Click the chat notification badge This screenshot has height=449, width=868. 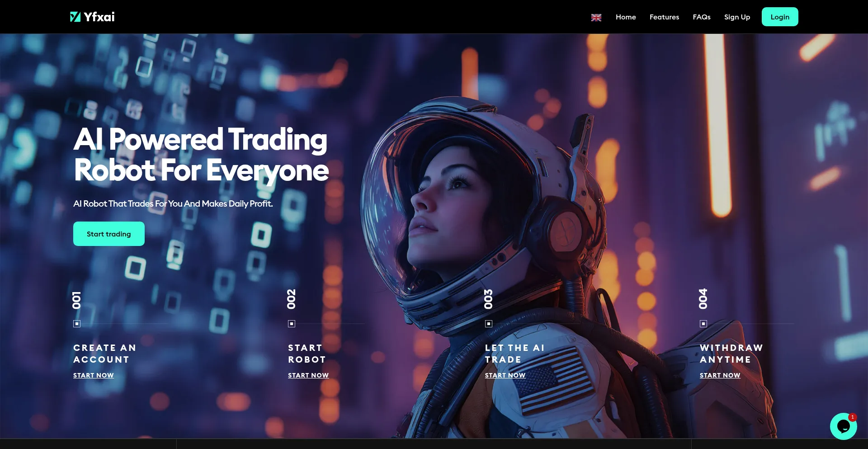tap(853, 417)
